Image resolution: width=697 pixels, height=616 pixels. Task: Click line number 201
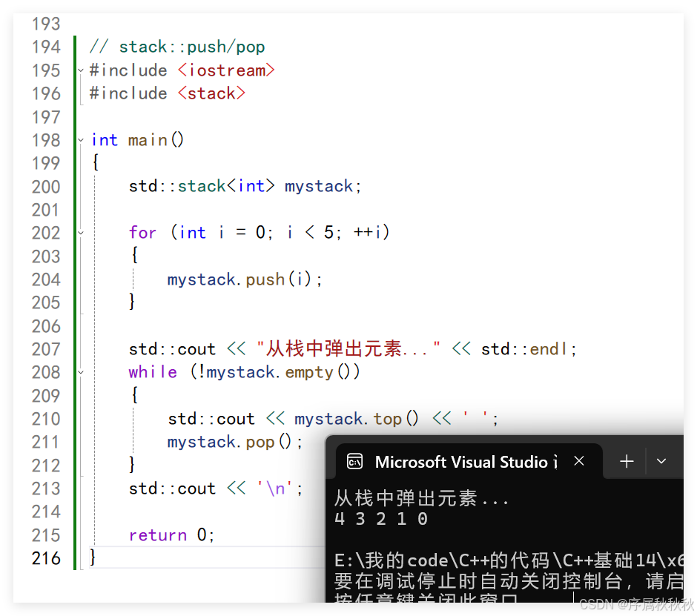[x=46, y=210]
